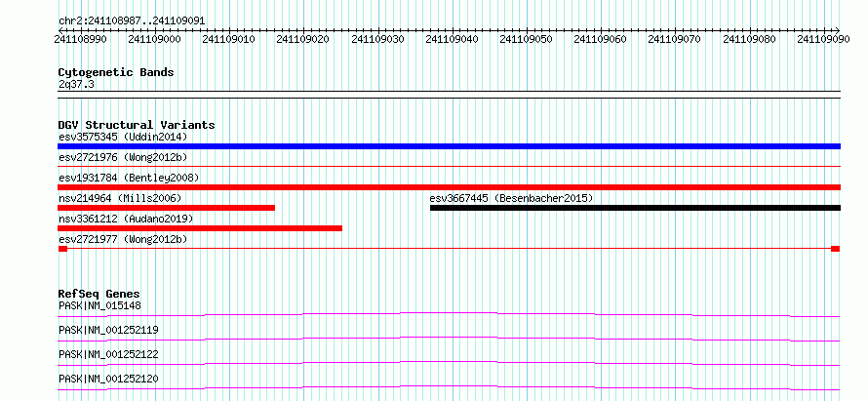
Task: Click ruler position 241109050
Action: click(526, 39)
